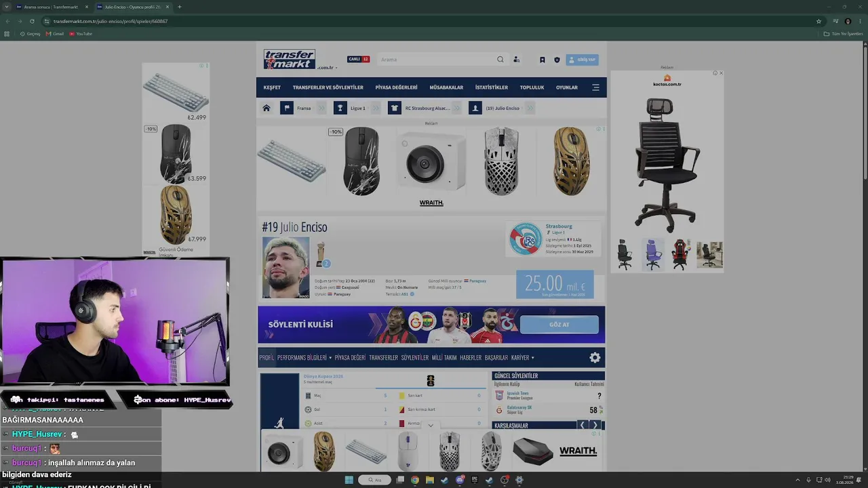Screen dimensions: 868x488
Task: Open Chrome from the taskbar
Action: [415, 480]
